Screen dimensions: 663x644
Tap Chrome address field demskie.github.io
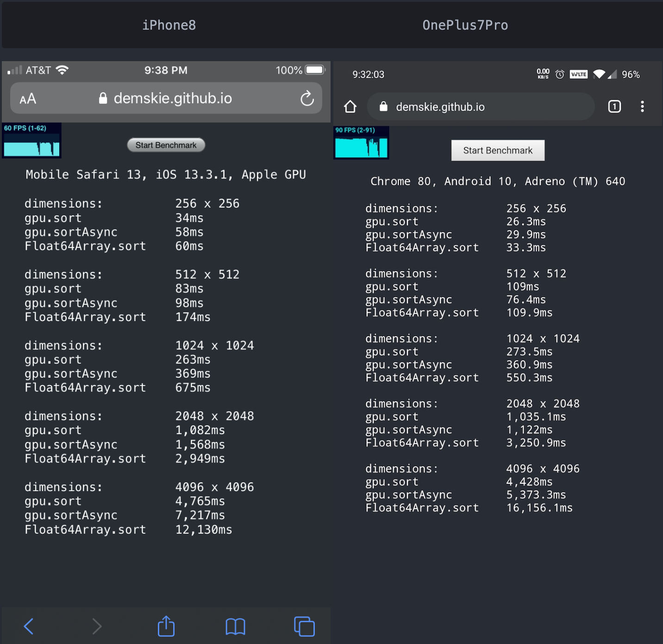481,107
